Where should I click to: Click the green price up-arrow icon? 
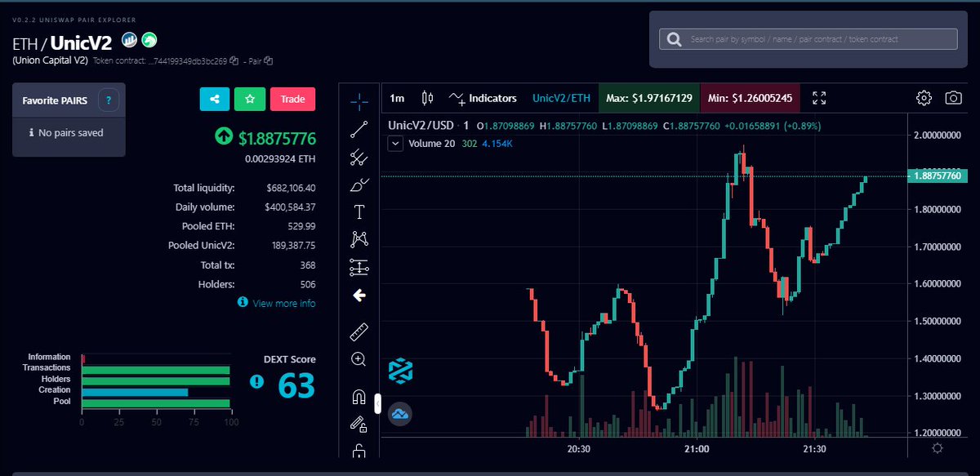224,138
